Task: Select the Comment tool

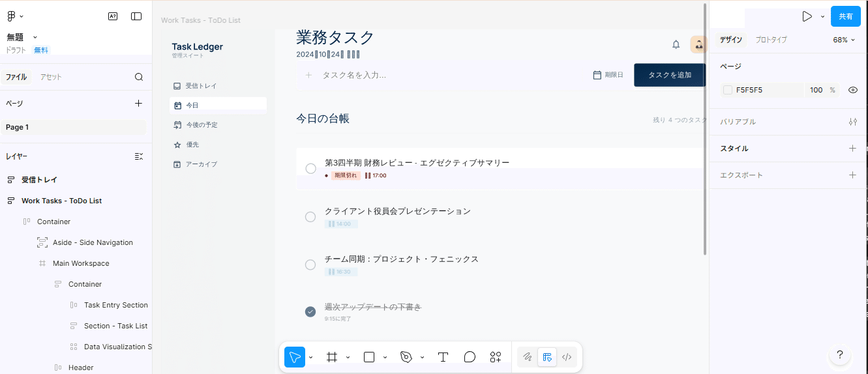Action: tap(470, 357)
